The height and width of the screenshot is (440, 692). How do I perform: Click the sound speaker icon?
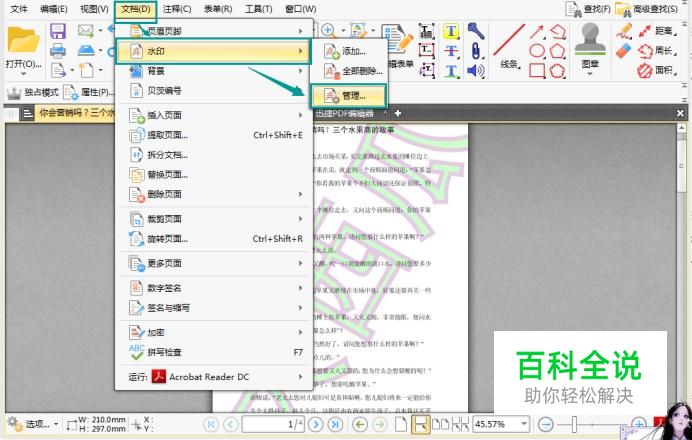click(x=476, y=71)
